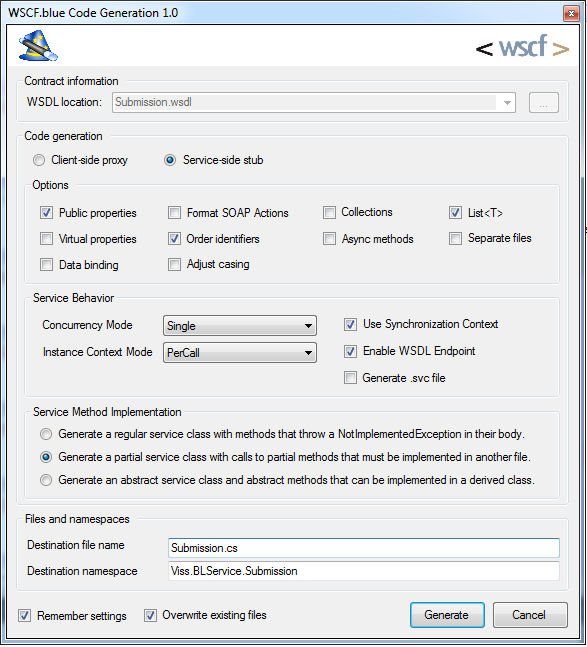Enable Generate .svc file

tap(350, 378)
